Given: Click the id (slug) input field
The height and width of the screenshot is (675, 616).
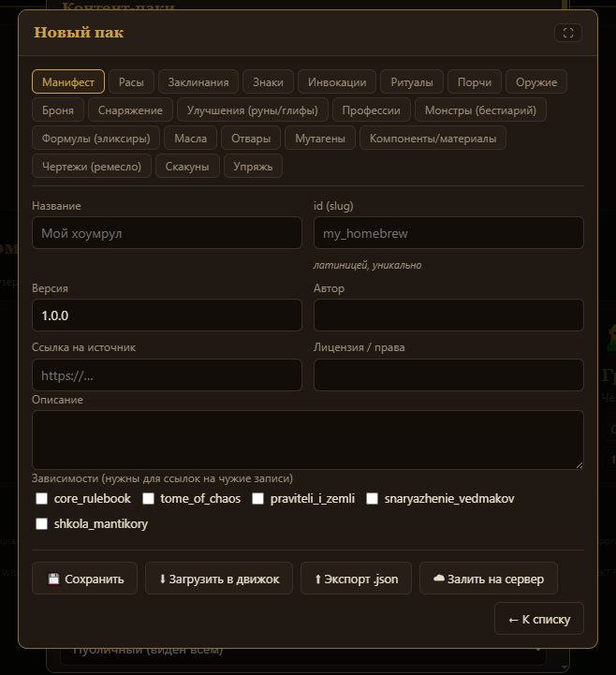Looking at the screenshot, I should [448, 232].
